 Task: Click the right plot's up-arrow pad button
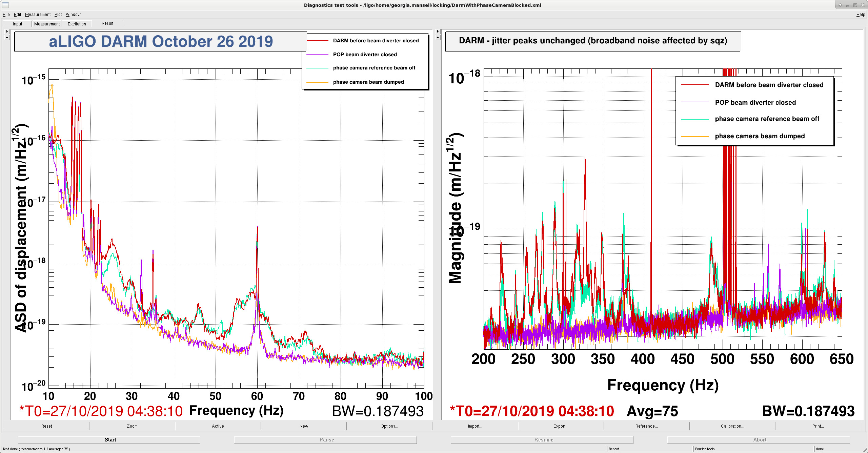(438, 37)
